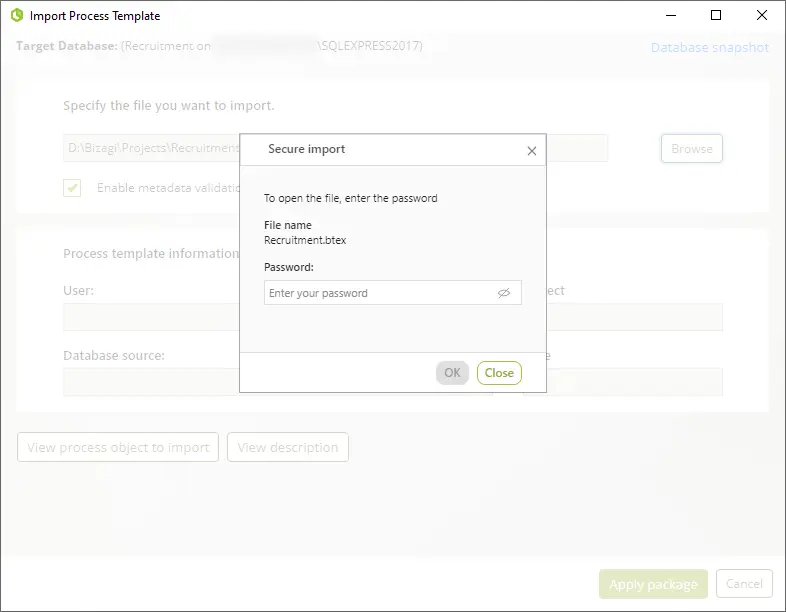Click the Secure import title text
The image size is (786, 612).
[x=306, y=149]
